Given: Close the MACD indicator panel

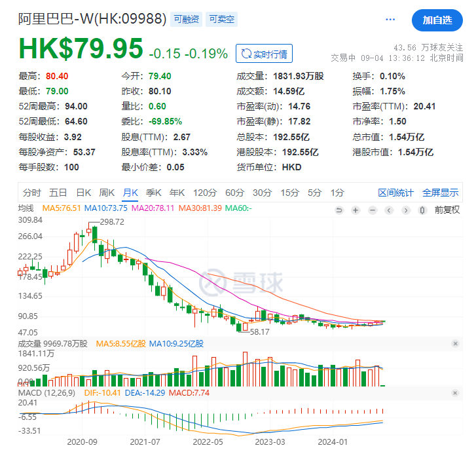Looking at the screenshot, I should (x=456, y=392).
